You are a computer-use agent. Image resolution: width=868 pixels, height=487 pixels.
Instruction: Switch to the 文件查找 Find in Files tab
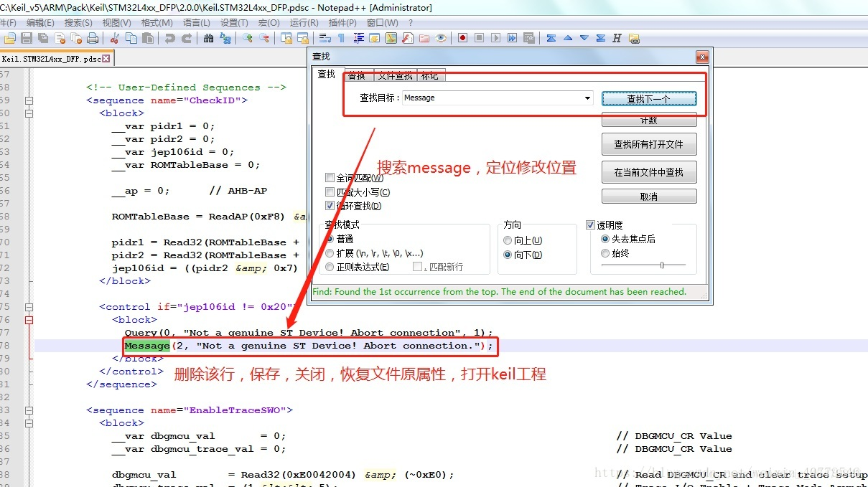click(395, 75)
